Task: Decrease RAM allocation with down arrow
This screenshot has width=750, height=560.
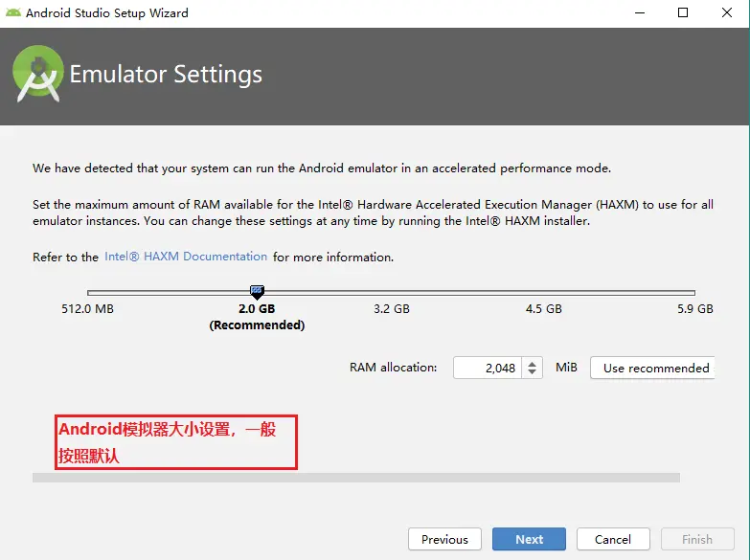Action: (532, 372)
